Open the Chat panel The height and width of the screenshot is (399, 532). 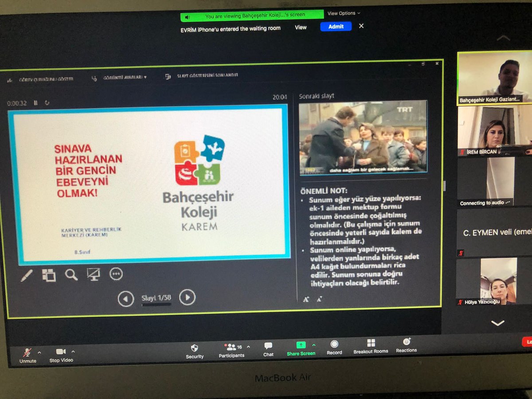click(268, 349)
